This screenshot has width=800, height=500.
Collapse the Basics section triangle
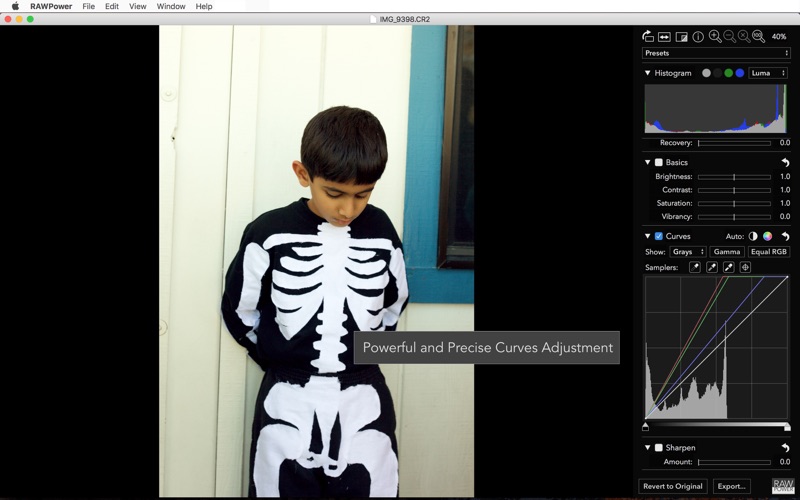click(x=647, y=162)
